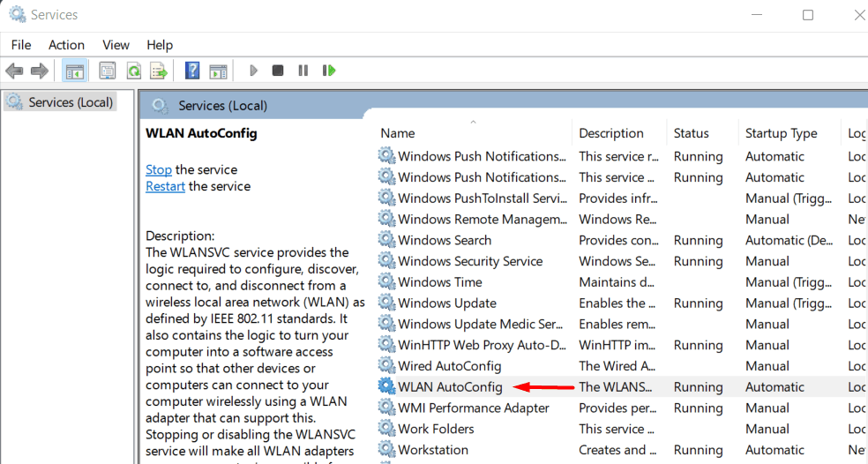
Task: Click gear icon of Windows Time service
Action: pyautogui.click(x=387, y=282)
